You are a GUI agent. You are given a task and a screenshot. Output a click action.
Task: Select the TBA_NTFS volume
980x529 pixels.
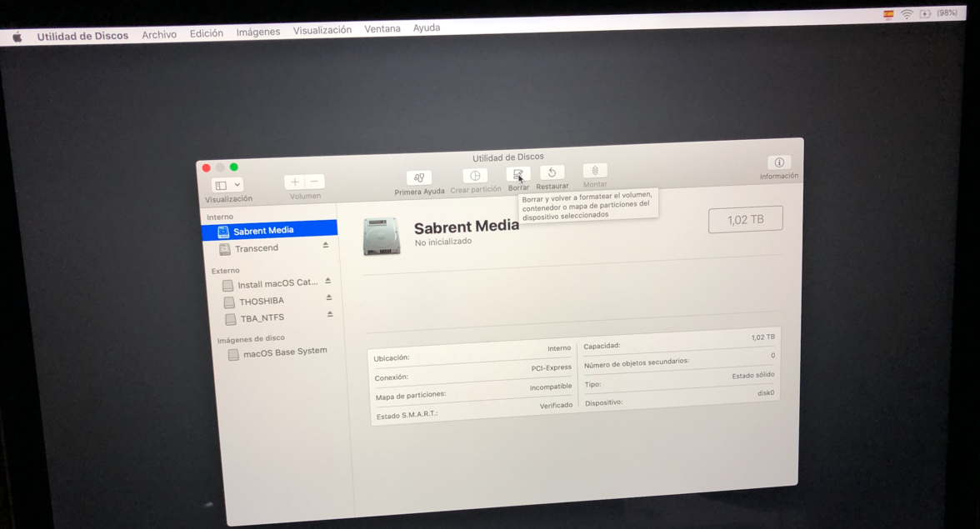(262, 318)
